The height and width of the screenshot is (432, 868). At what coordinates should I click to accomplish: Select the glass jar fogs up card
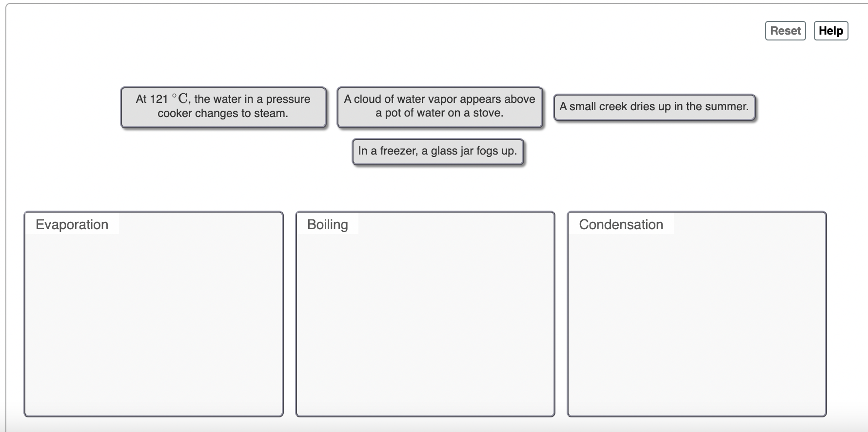click(437, 151)
